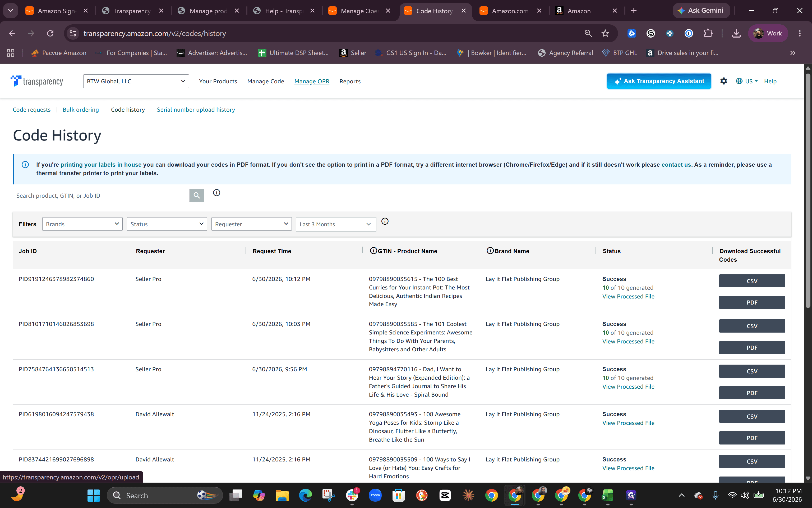
Task: Click the Windows Start button
Action: [x=93, y=495]
